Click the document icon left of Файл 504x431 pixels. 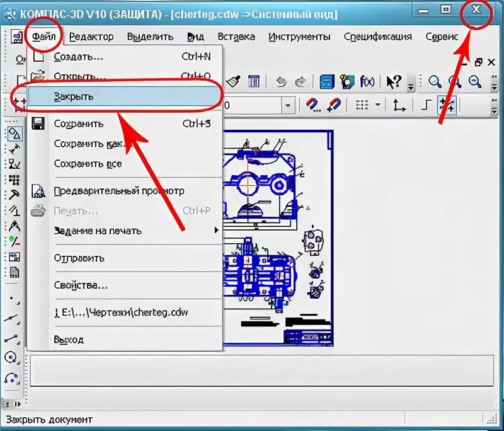click(16, 37)
